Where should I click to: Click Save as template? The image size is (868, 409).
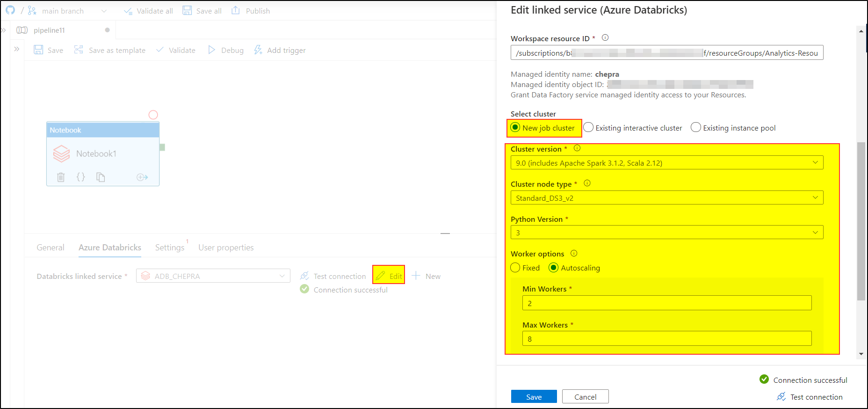pyautogui.click(x=110, y=50)
